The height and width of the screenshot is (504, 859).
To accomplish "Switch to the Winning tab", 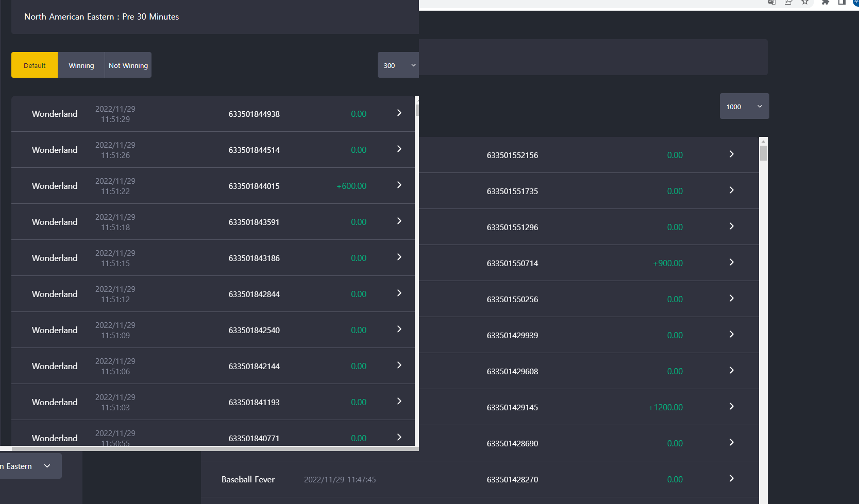I will pyautogui.click(x=81, y=65).
